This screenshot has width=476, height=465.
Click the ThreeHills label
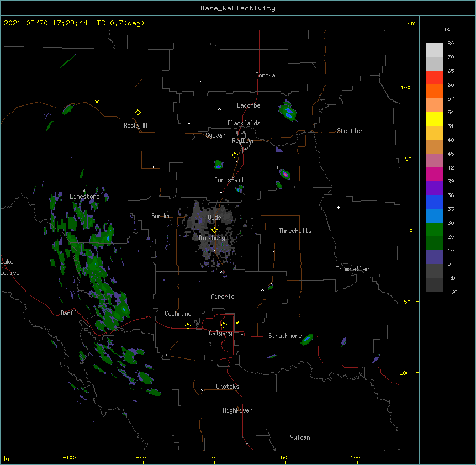click(x=295, y=231)
